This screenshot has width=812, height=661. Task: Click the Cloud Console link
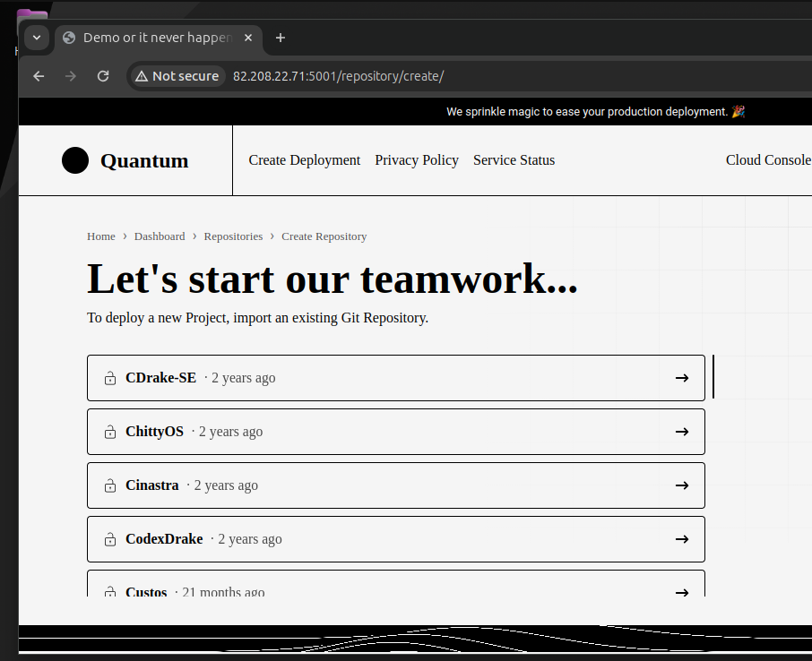click(768, 159)
